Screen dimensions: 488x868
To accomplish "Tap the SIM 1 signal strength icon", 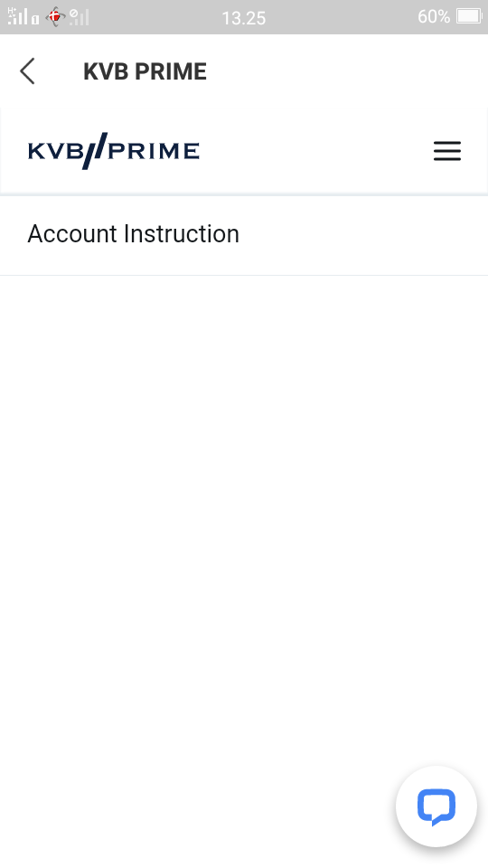I will click(19, 16).
